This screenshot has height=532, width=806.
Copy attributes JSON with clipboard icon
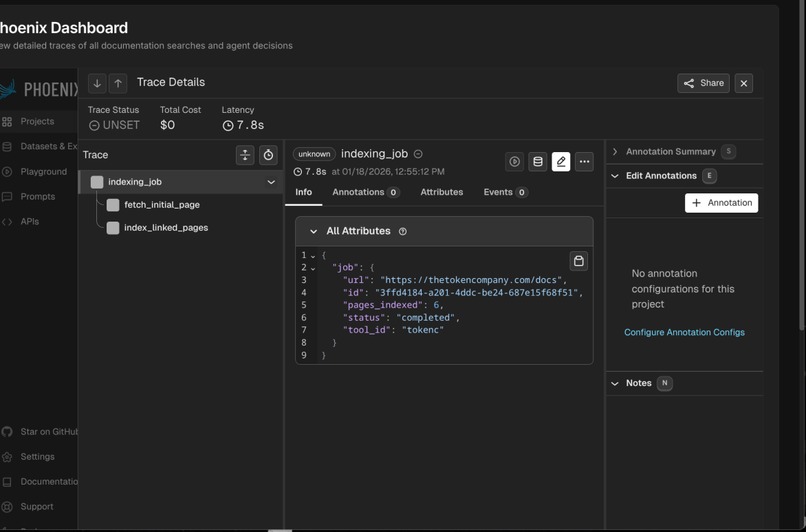pyautogui.click(x=578, y=261)
